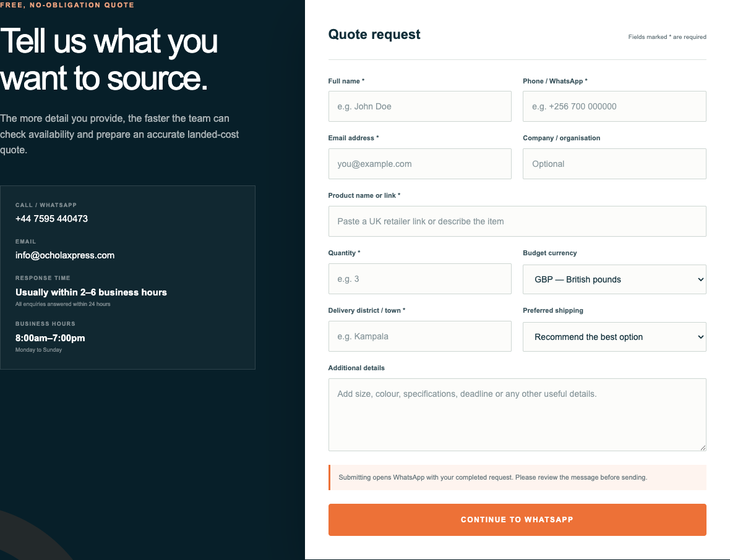The image size is (730, 560).
Task: Click the Email address input field
Action: point(419,164)
